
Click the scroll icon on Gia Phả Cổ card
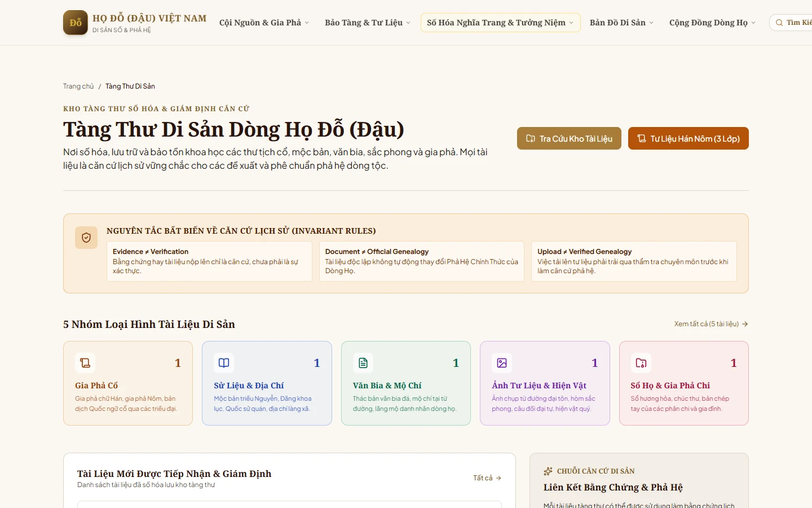pyautogui.click(x=85, y=363)
